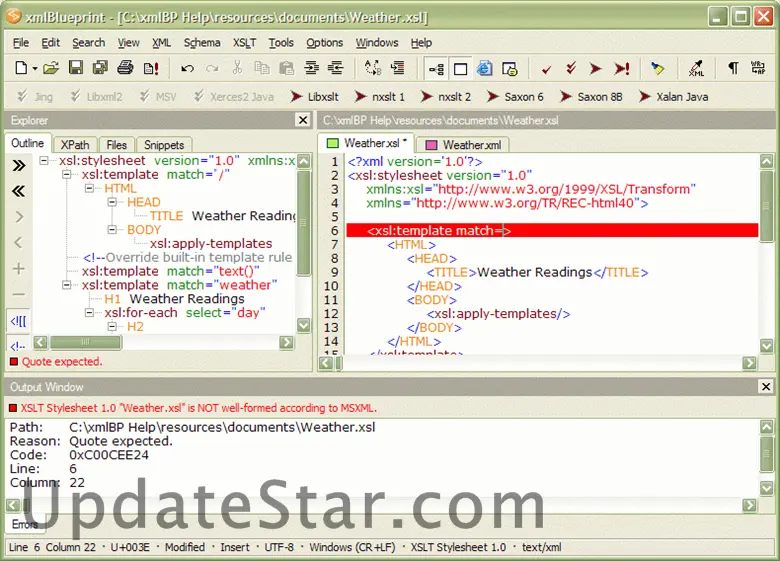Viewport: 780px width, 561px height.
Task: Collapse the xsl:template match="/" node
Action: pyautogui.click(x=67, y=175)
